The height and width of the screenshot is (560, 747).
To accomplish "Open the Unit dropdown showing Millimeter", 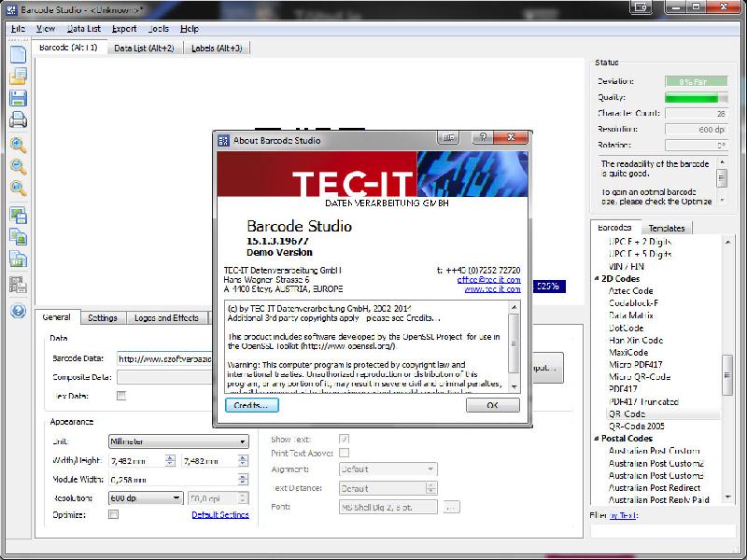I will pyautogui.click(x=178, y=441).
